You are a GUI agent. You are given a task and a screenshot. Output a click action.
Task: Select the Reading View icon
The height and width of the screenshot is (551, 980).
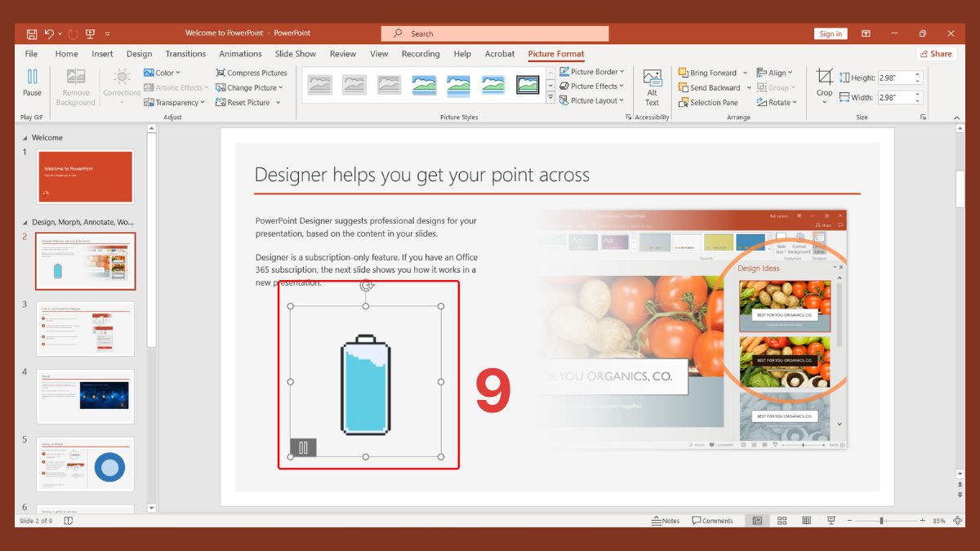coord(806,520)
